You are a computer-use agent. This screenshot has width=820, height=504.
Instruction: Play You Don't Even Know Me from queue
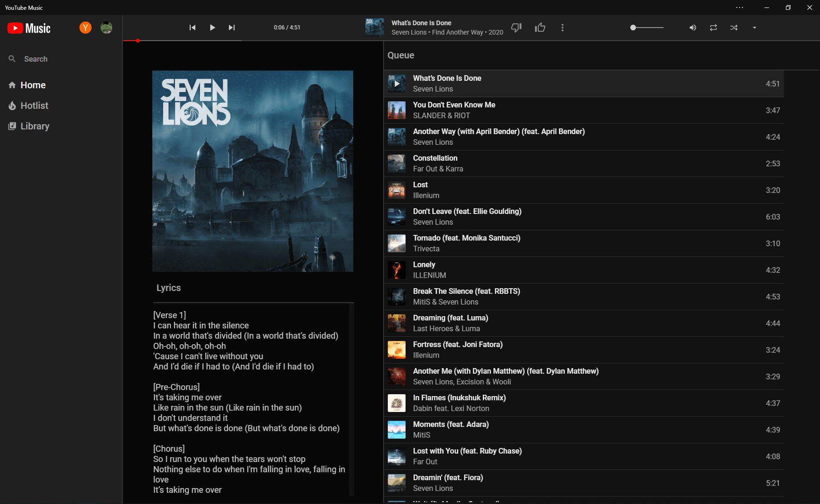[584, 110]
